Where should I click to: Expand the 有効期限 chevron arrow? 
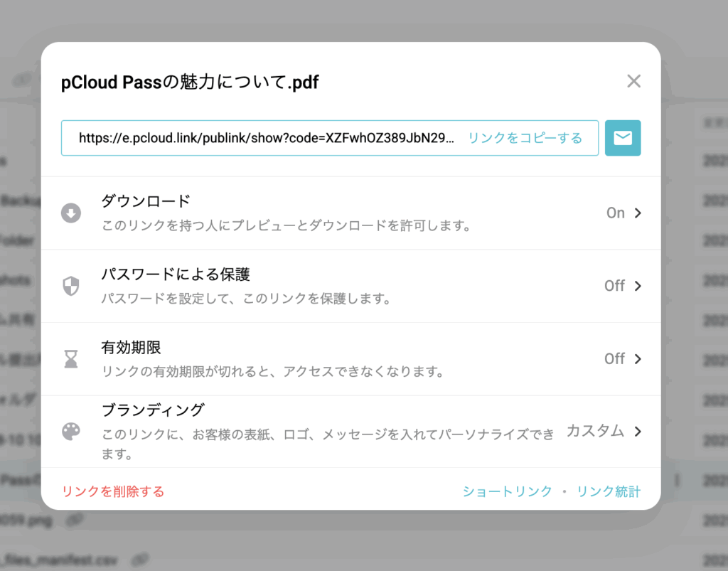pos(638,358)
